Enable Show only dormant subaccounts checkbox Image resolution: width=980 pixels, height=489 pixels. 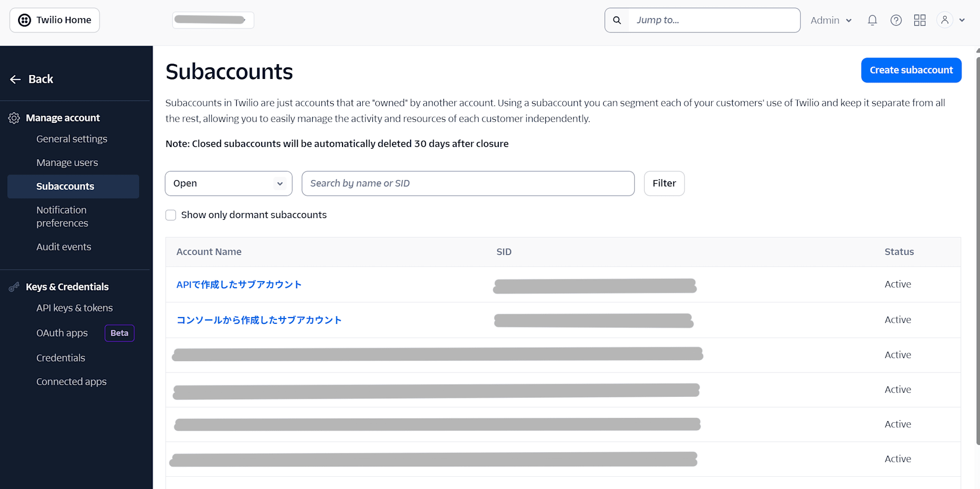(171, 215)
